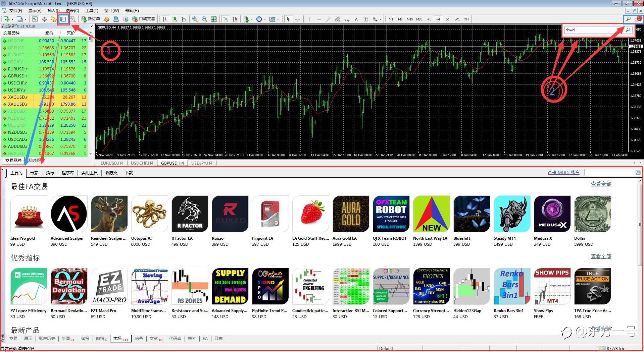Toggle the Data Window crosshair-circle icon
Viewport: 644px width, 352px height.
44,19
